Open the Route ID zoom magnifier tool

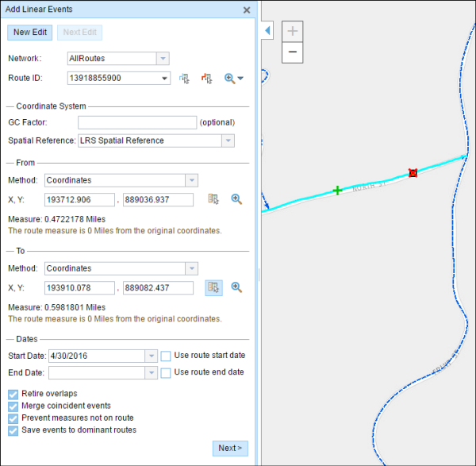click(231, 78)
